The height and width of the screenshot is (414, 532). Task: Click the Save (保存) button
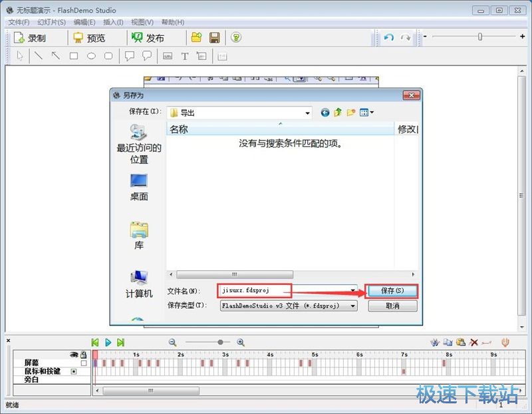[392, 291]
